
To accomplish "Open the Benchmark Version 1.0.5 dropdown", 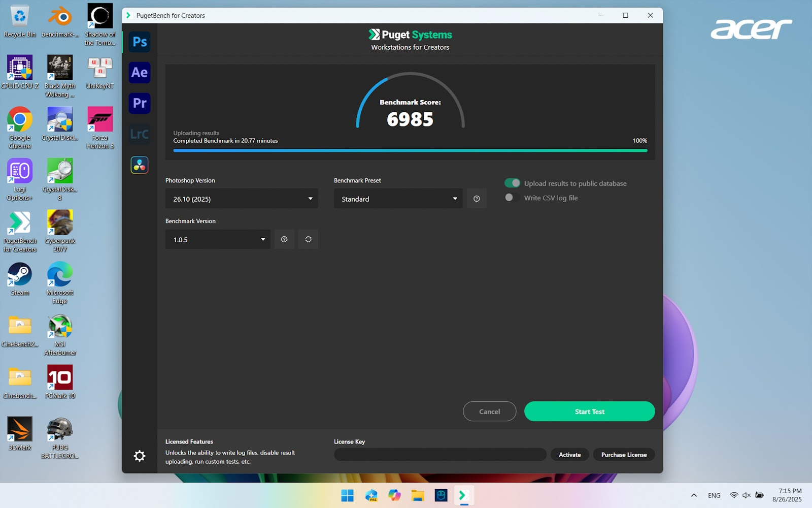I will tap(218, 239).
